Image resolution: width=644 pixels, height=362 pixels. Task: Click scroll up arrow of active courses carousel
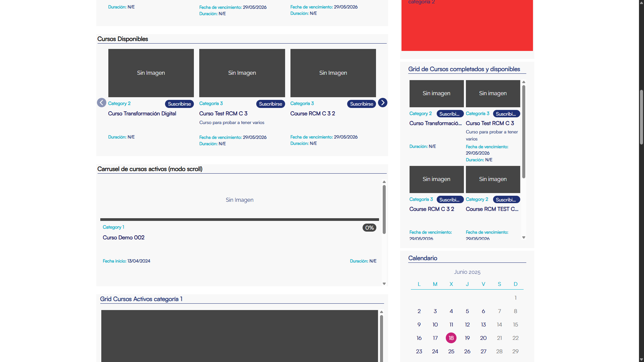click(x=384, y=182)
